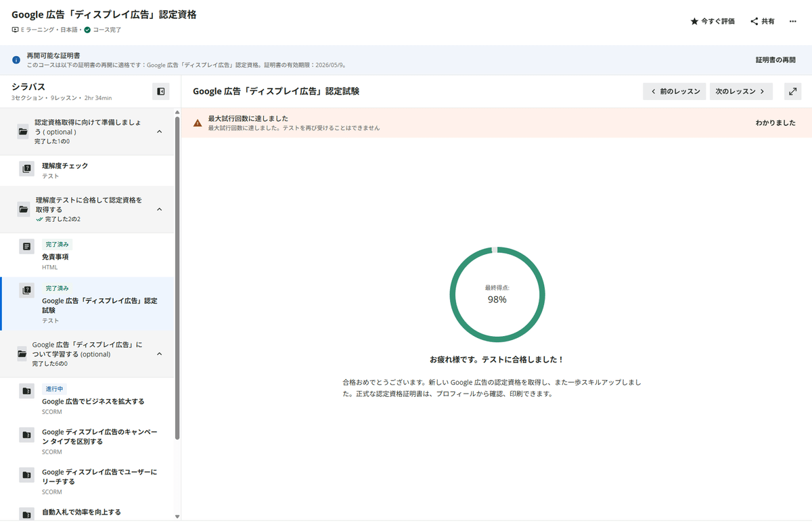Click お疲れ様です。テストに合格しました！ message
Viewport: 812px width, 522px height.
pyautogui.click(x=497, y=360)
